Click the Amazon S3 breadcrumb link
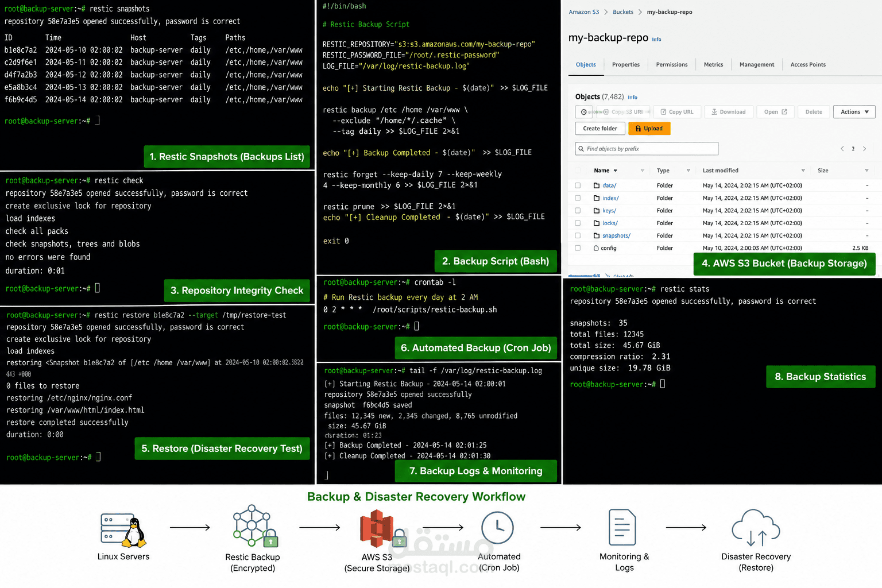The image size is (882, 588). pyautogui.click(x=583, y=12)
